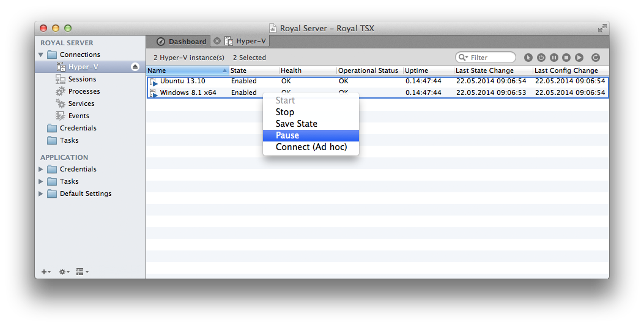Viewport: 644px width, 327px height.
Task: Sort by the Uptime column header
Action: click(429, 71)
